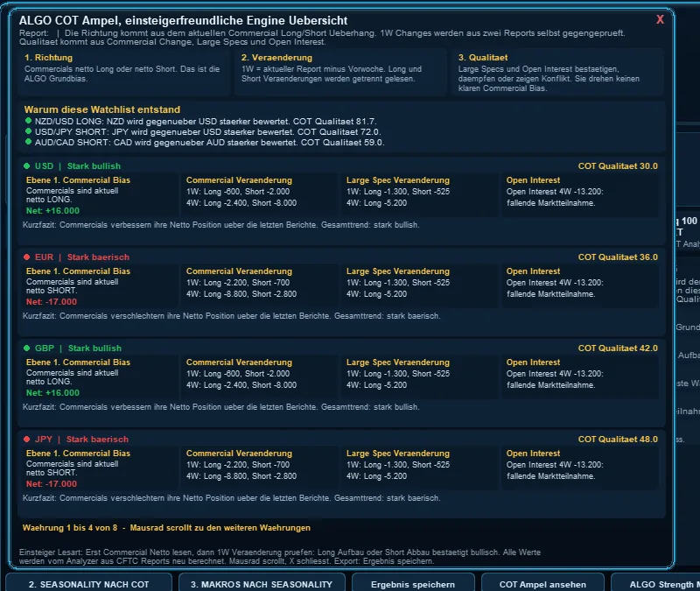The height and width of the screenshot is (591, 700).
Task: Click the EUR Net -17.000 value
Action: coord(52,301)
